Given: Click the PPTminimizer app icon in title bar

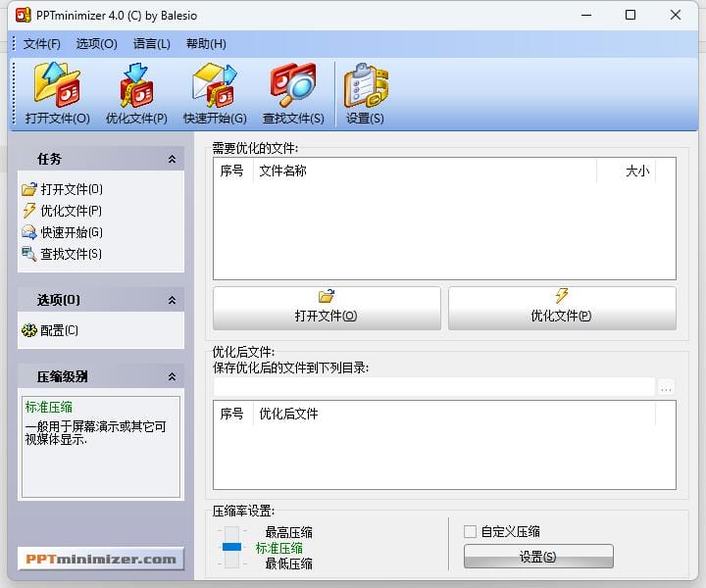Looking at the screenshot, I should click(23, 15).
